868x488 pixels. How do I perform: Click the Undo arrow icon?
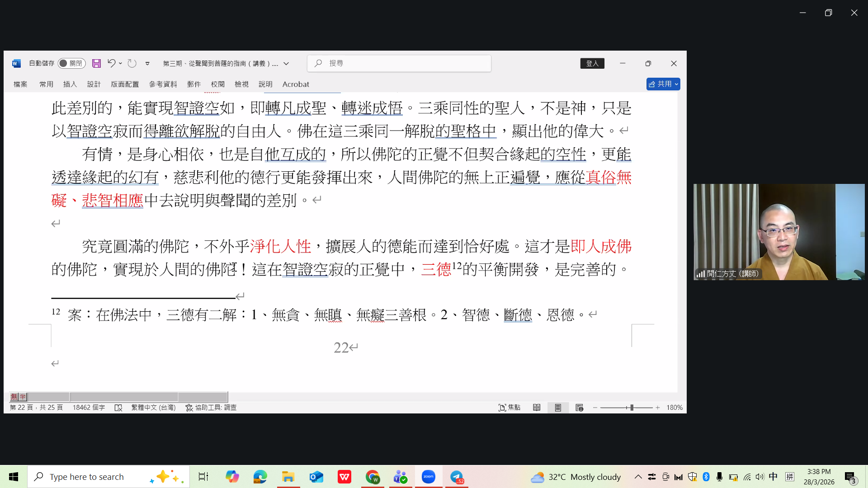111,63
